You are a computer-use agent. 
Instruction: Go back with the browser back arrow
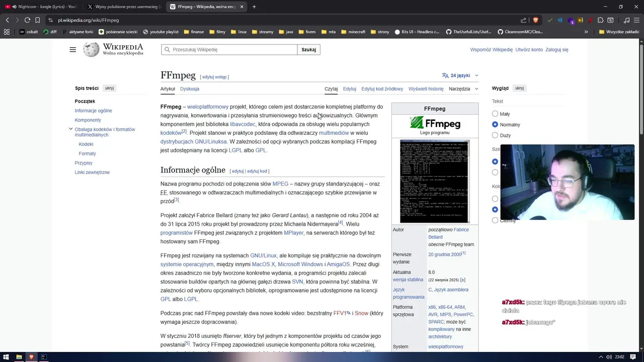7,20
